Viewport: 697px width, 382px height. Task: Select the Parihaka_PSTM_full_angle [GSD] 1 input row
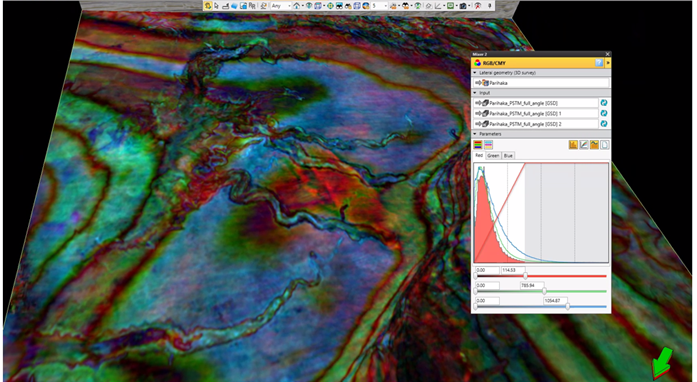click(536, 113)
